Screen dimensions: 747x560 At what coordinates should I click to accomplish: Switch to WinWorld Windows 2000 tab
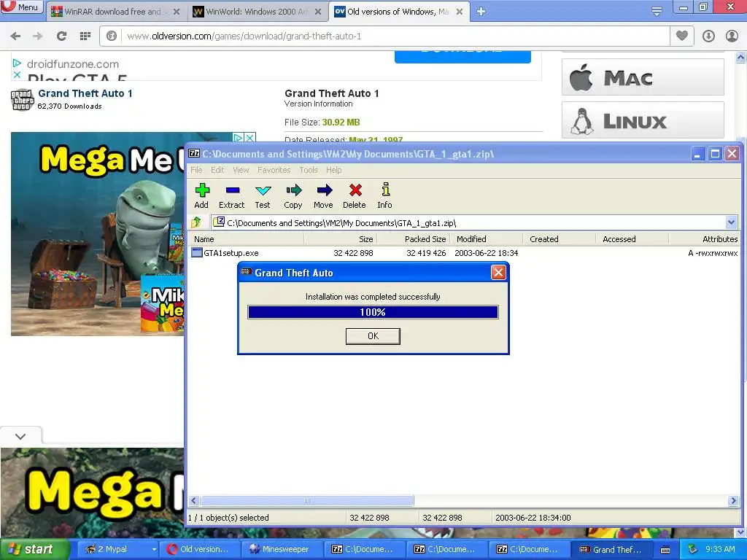(x=258, y=12)
